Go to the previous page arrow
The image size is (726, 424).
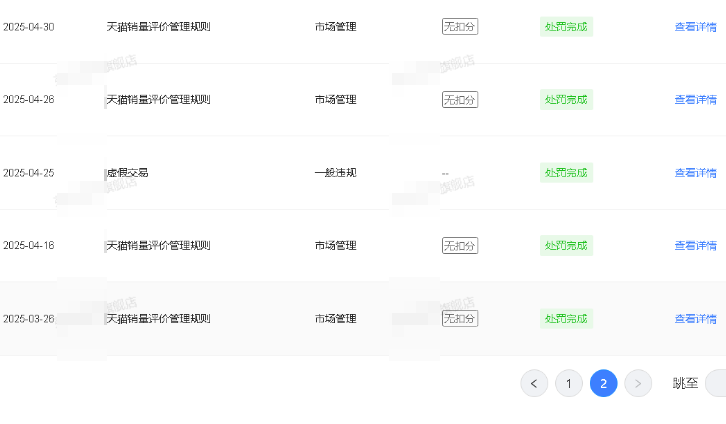pyautogui.click(x=534, y=383)
